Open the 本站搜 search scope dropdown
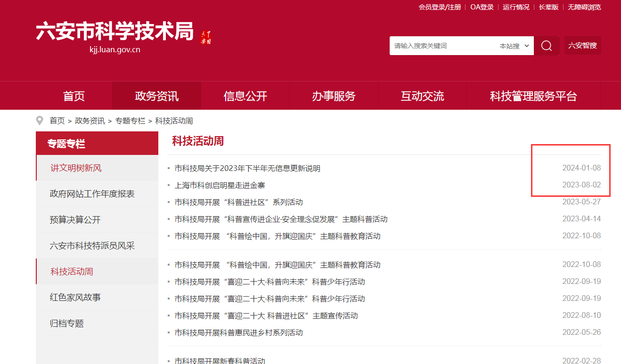The image size is (621, 364). point(514,46)
